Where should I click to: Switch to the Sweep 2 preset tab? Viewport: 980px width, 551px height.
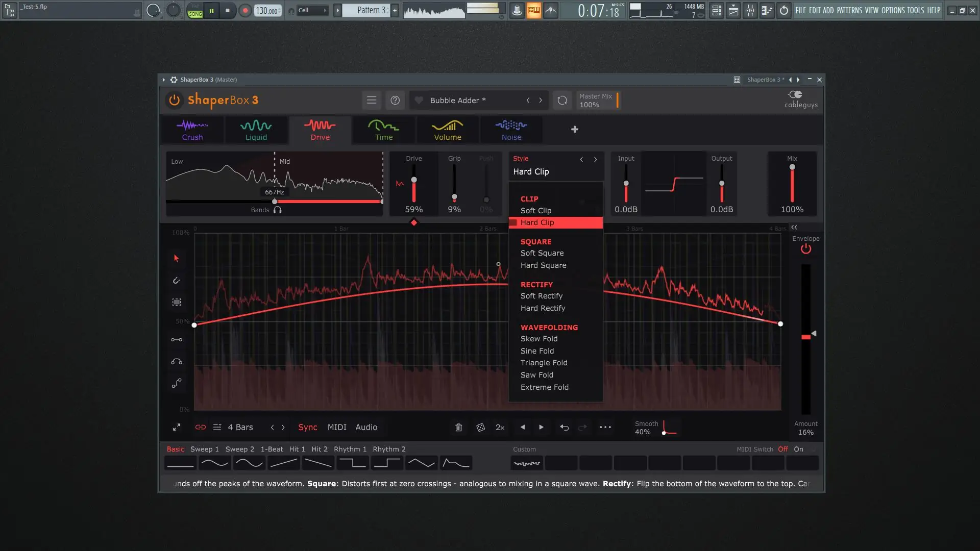(239, 449)
